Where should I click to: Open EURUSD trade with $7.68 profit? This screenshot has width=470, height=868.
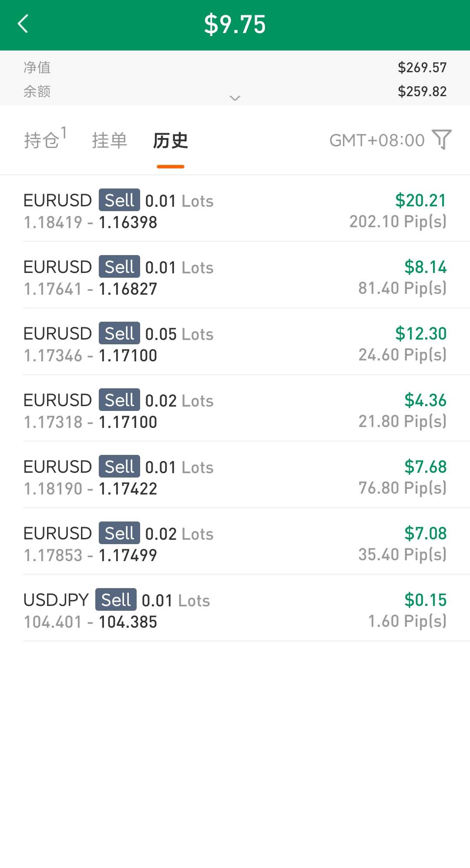click(235, 478)
